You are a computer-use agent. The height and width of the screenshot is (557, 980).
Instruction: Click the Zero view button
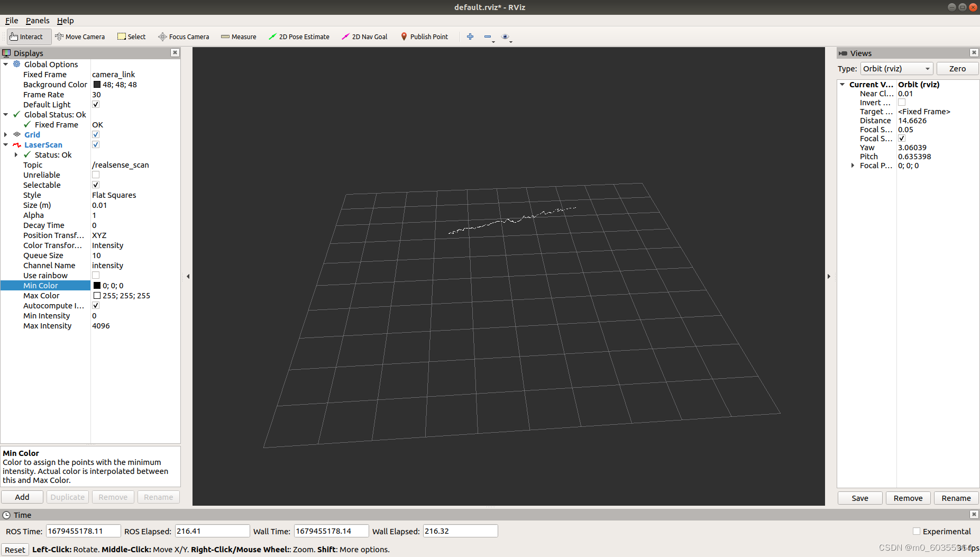(x=957, y=69)
